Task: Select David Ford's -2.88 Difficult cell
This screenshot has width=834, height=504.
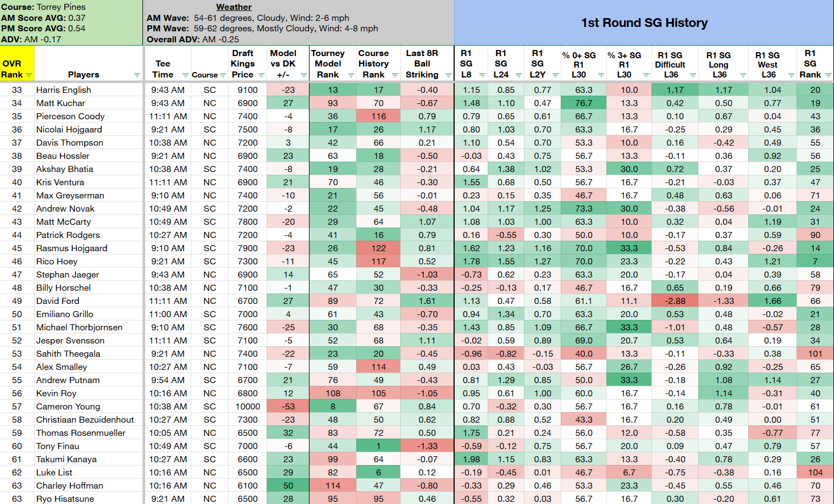Action: pyautogui.click(x=675, y=301)
